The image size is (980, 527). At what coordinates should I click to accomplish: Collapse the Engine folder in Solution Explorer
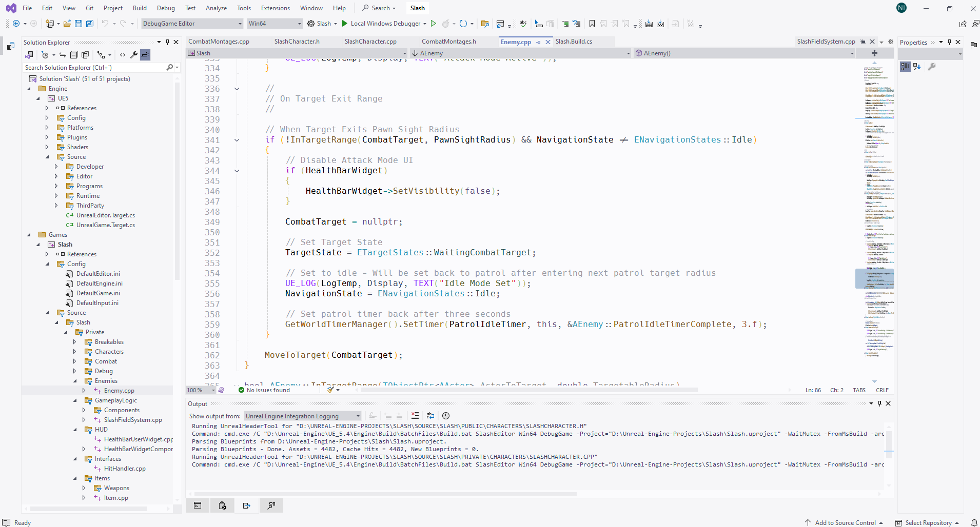(29, 89)
